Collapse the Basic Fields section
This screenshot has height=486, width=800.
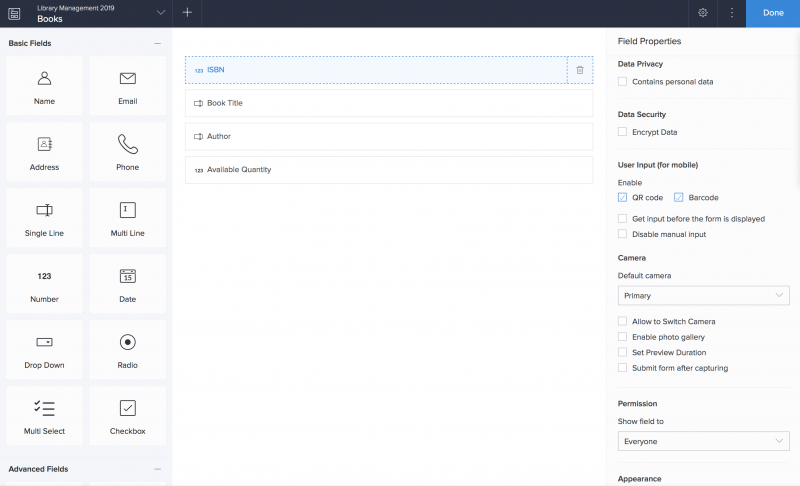157,44
